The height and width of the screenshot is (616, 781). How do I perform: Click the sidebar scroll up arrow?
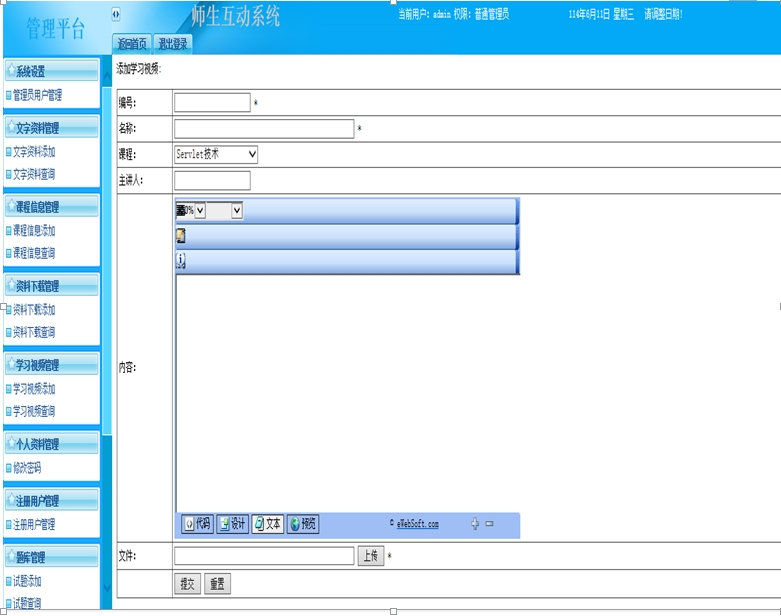tap(107, 76)
